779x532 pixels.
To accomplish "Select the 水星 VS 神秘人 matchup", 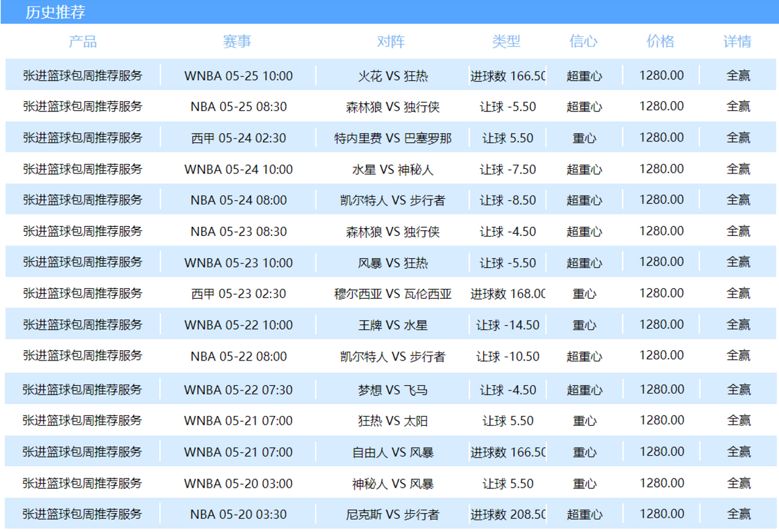I will click(x=393, y=170).
